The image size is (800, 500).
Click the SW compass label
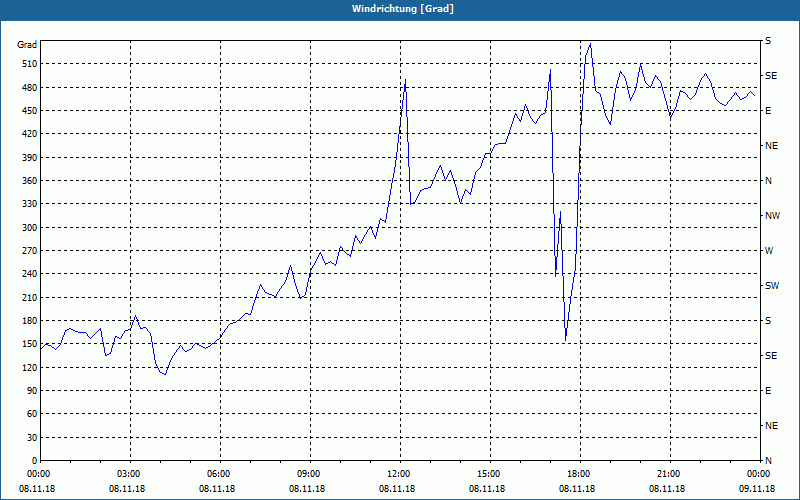tap(772, 286)
